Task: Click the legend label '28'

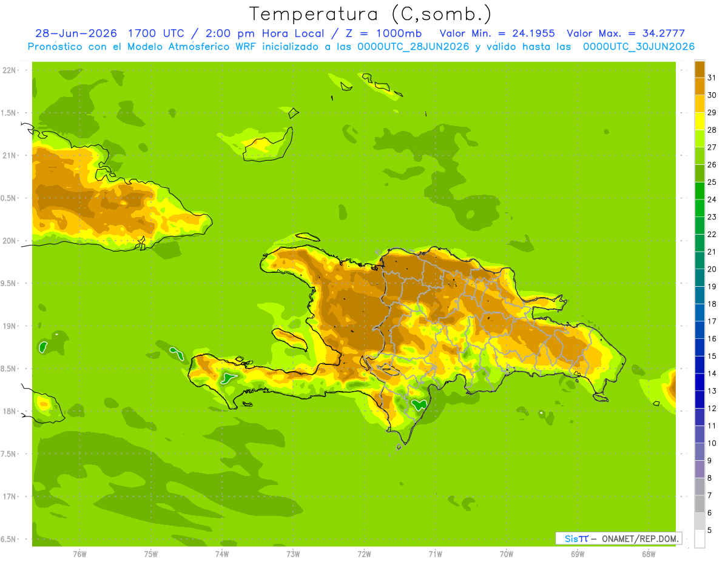Action: (x=712, y=130)
